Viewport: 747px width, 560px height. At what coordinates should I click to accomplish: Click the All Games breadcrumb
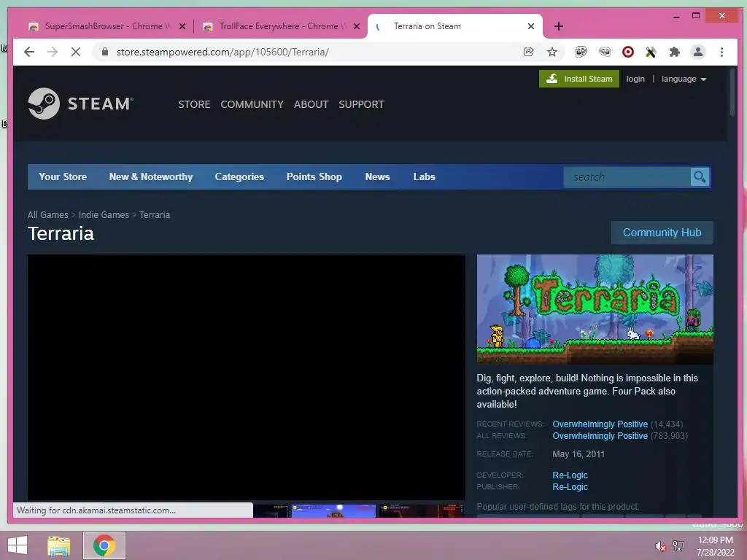pos(47,215)
